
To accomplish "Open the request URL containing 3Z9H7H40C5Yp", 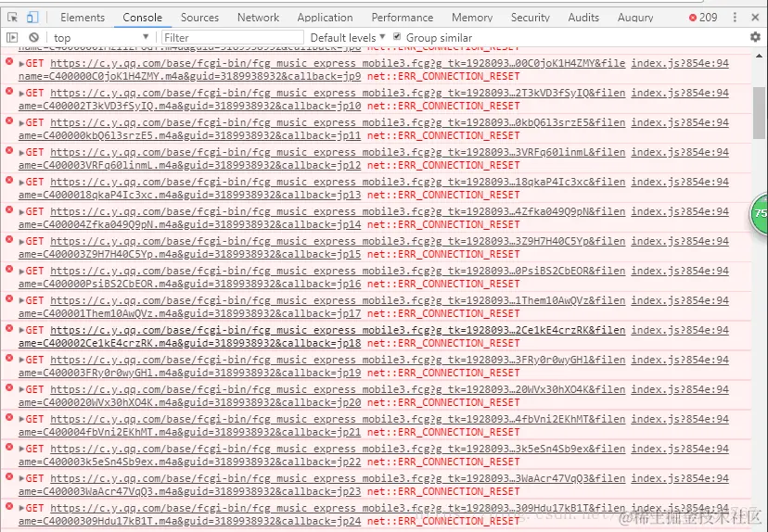I will [322, 247].
